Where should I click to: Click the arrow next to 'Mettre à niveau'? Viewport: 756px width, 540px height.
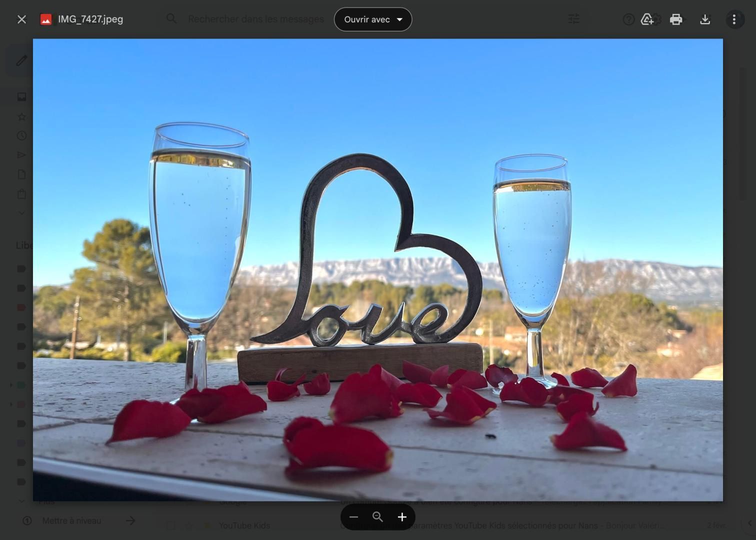click(130, 521)
